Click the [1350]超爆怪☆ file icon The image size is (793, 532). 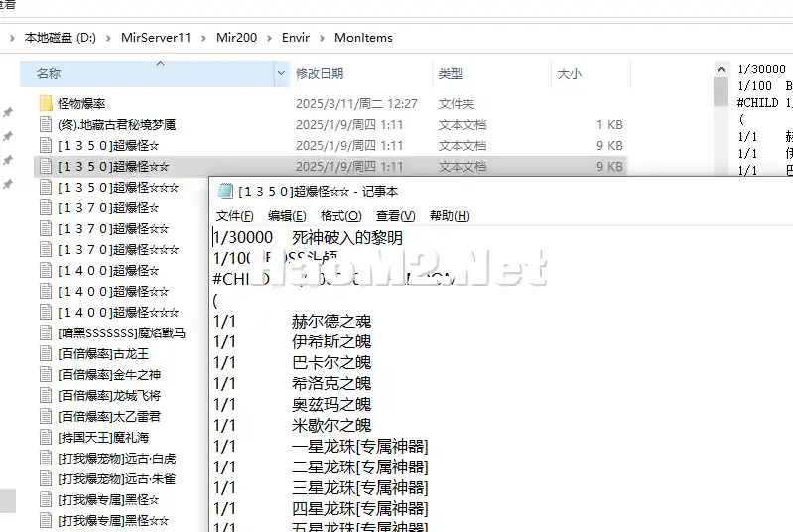click(x=46, y=145)
